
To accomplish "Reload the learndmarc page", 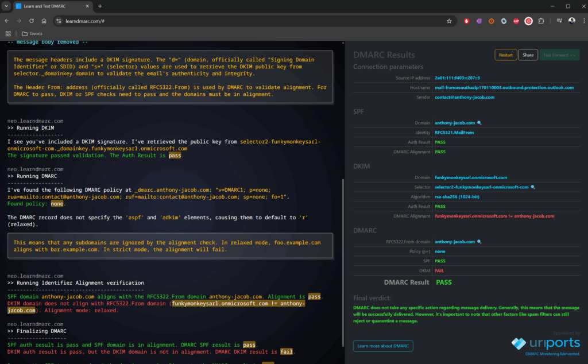I will (x=32, y=21).
